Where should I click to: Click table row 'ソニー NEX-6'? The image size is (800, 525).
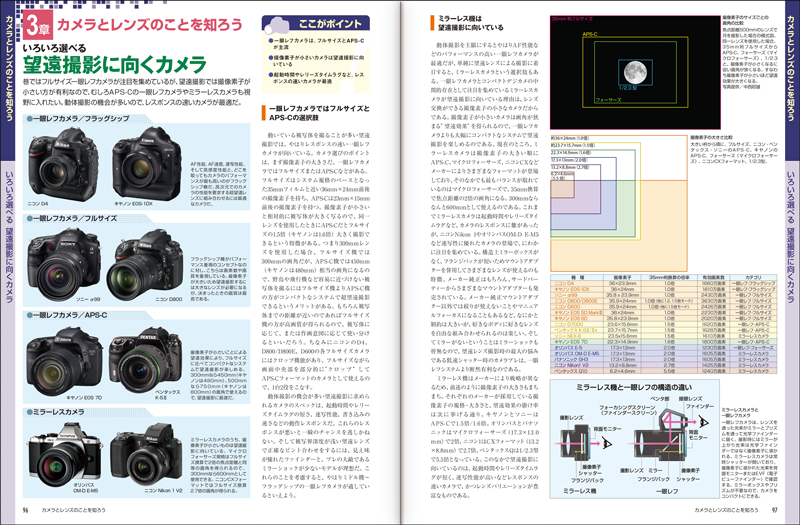pyautogui.click(x=664, y=336)
